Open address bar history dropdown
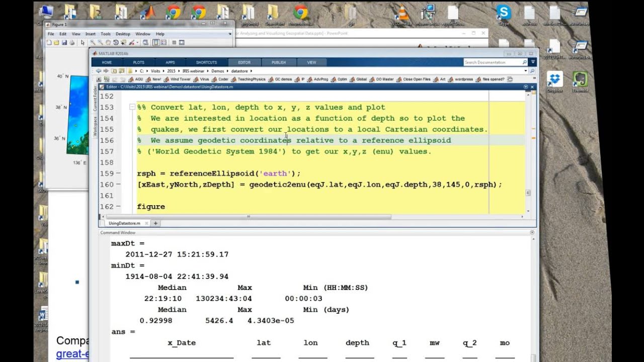Viewport: 644px width, 362px height. (526, 71)
